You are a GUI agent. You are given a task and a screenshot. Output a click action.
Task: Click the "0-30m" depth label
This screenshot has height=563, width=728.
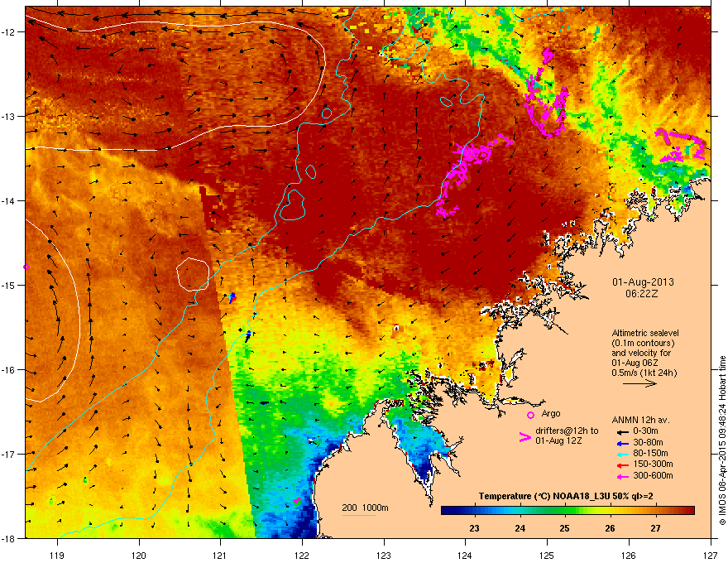point(645,431)
